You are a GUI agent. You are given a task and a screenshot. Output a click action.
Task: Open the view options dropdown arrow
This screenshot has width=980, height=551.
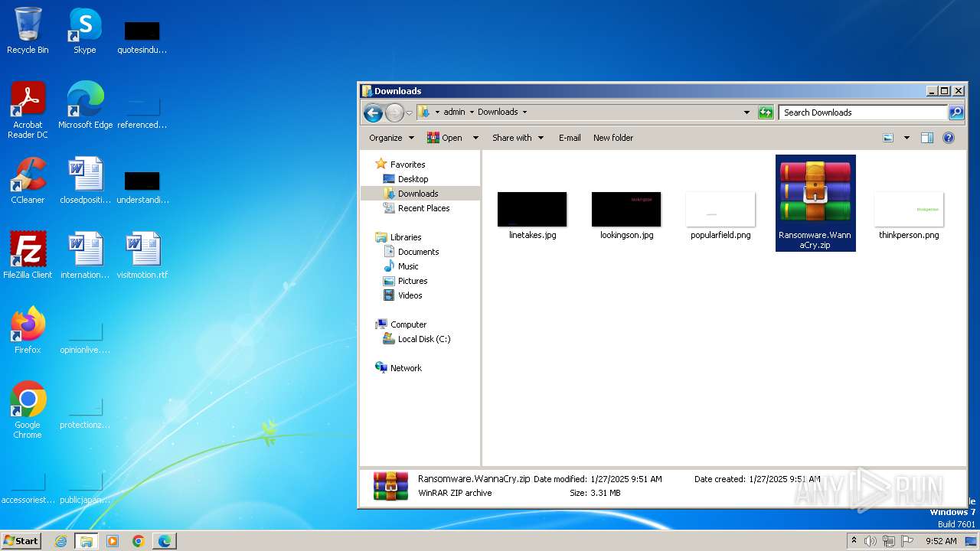906,138
